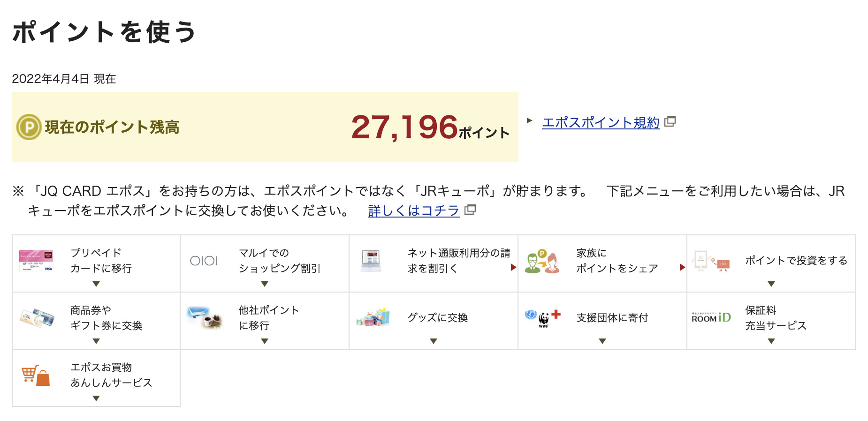Click the WWF donation organizations icon
Image resolution: width=868 pixels, height=421 pixels.
tap(543, 318)
